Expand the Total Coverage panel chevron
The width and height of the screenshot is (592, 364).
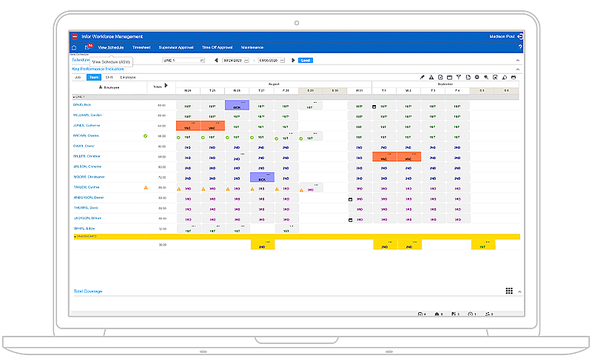(519, 291)
